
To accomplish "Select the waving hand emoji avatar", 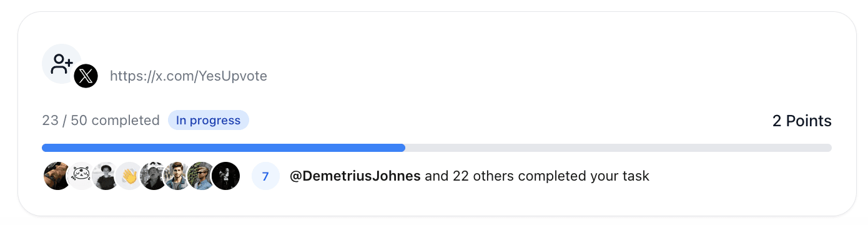I will [x=129, y=176].
